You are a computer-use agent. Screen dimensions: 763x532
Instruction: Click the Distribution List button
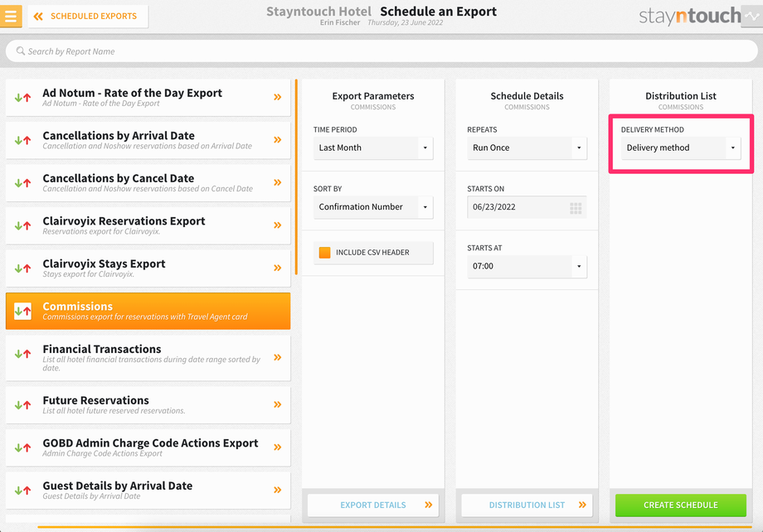coord(527,505)
